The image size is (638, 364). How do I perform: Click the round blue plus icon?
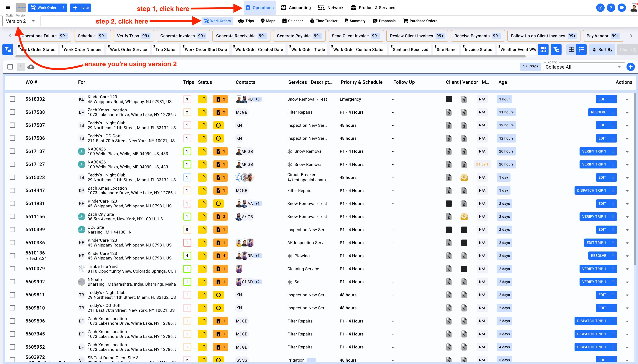631,67
